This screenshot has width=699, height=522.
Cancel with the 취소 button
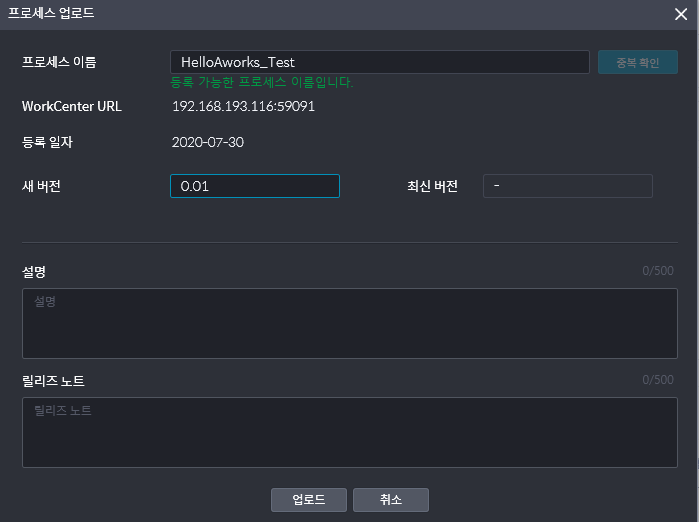pyautogui.click(x=391, y=500)
